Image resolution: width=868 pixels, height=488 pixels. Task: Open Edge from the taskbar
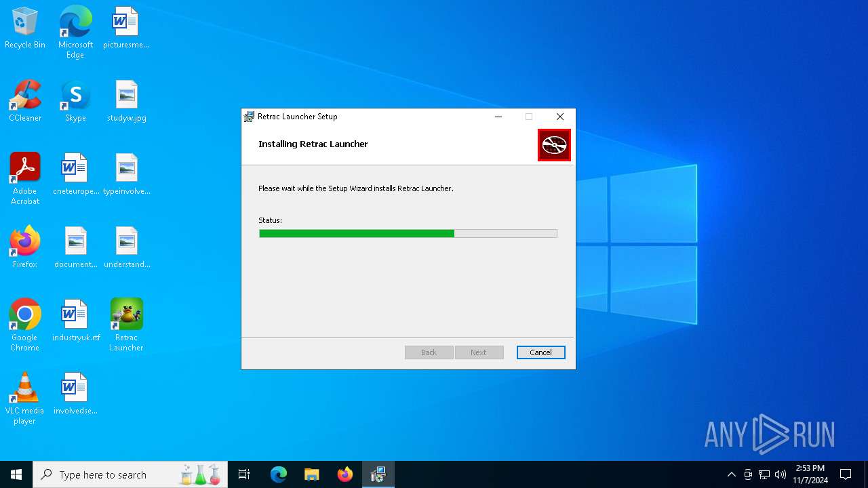tap(279, 474)
